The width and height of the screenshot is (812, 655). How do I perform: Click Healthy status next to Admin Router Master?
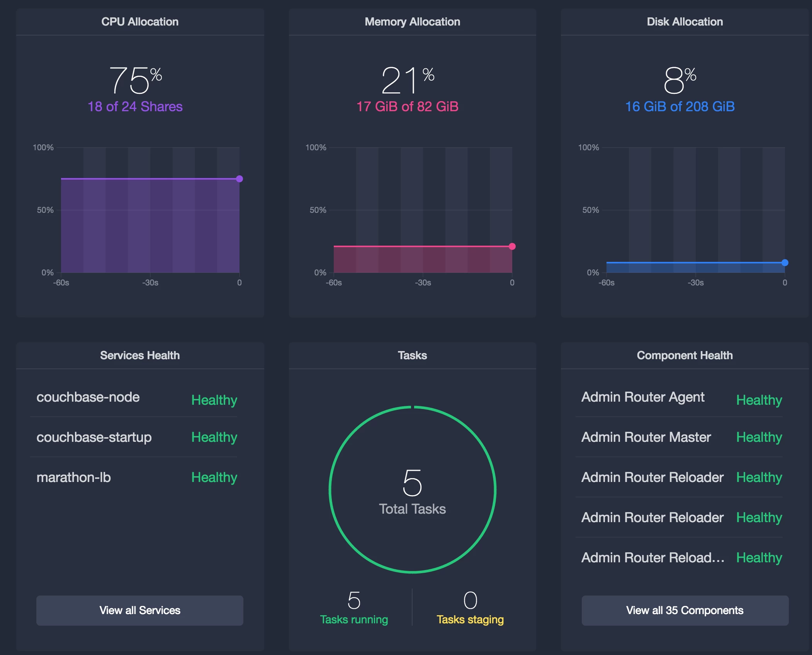[759, 437]
